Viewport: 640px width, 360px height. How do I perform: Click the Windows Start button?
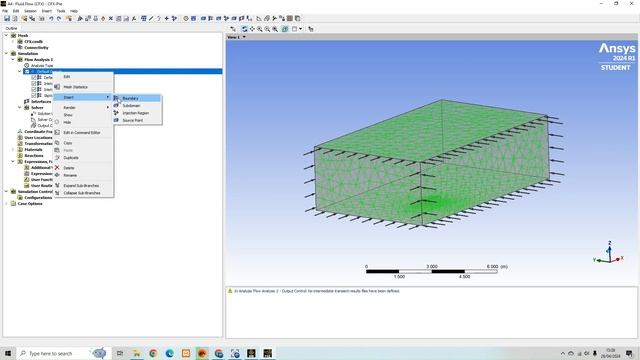pos(8,353)
